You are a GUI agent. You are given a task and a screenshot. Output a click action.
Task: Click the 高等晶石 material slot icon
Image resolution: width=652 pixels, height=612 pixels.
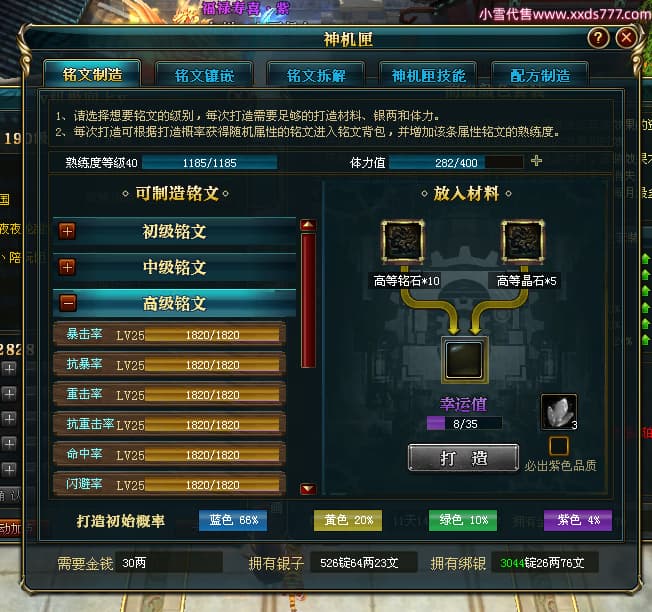pos(523,241)
